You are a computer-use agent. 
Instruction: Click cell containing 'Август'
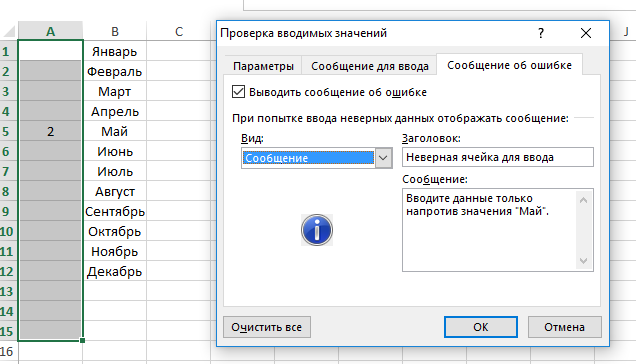(x=115, y=192)
